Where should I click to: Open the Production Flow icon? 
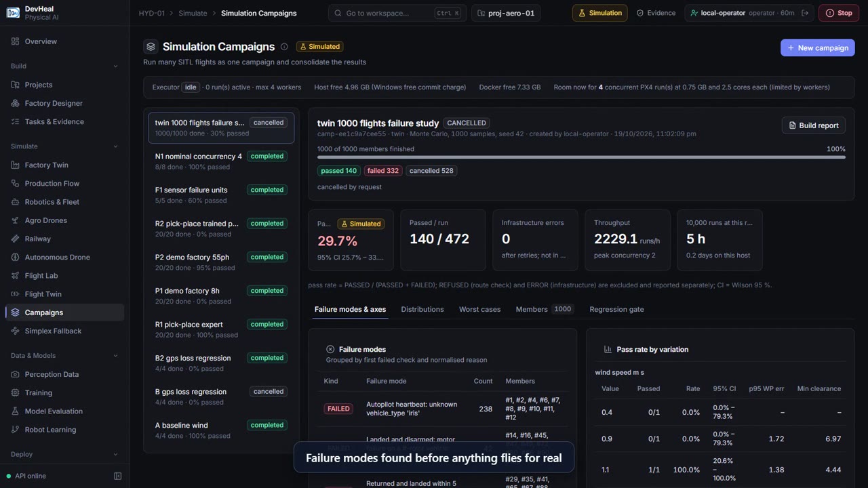[x=15, y=183]
